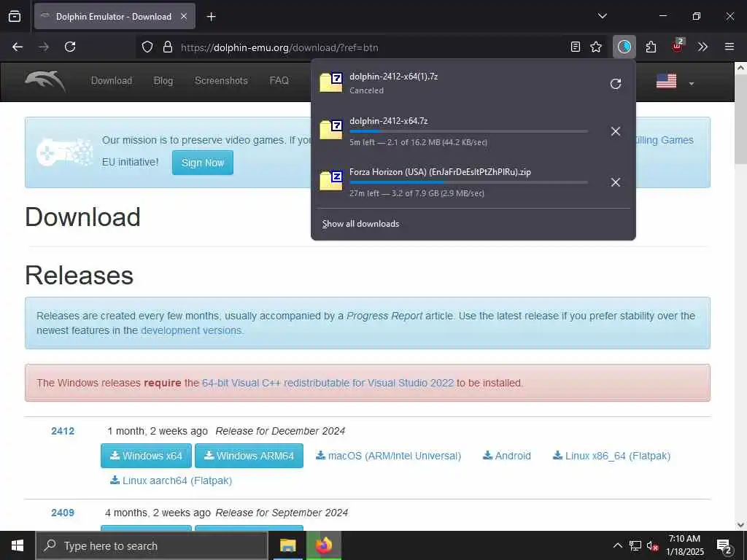Open the Firefox application menu
The image size is (747, 560).
(x=729, y=47)
